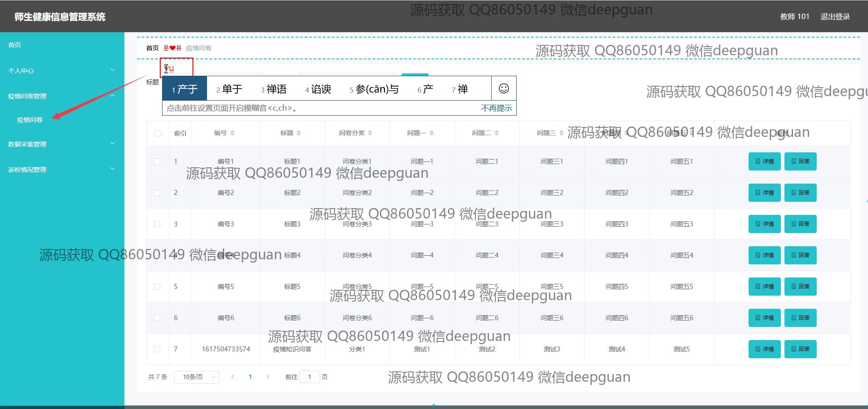Viewport: 868px width, 409px height.
Task: Log out via 退出登录
Action: click(x=835, y=17)
